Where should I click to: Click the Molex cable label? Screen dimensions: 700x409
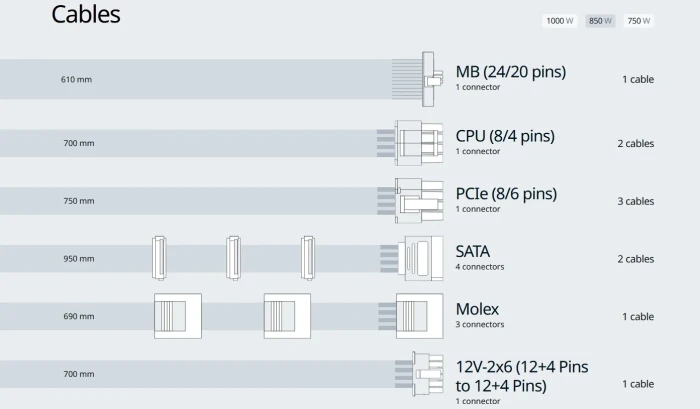477,309
